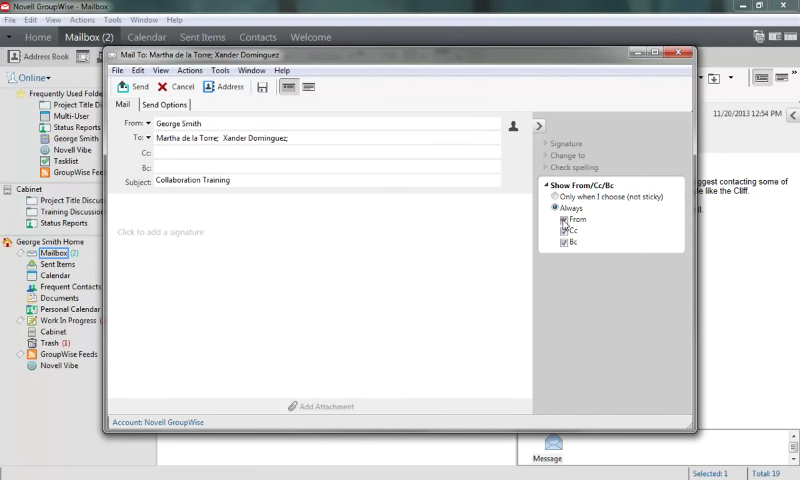Click the contact person icon beside From field
The image size is (800, 480).
tap(514, 126)
